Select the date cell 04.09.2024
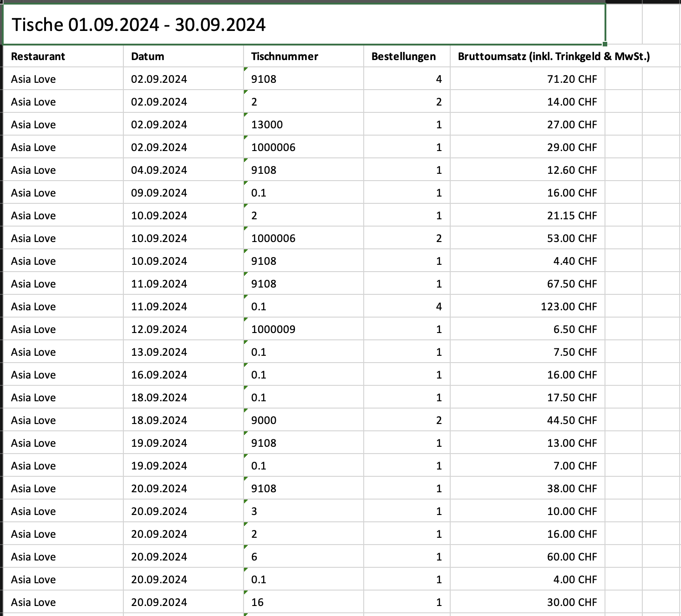This screenshot has height=616, width=681. pyautogui.click(x=183, y=170)
